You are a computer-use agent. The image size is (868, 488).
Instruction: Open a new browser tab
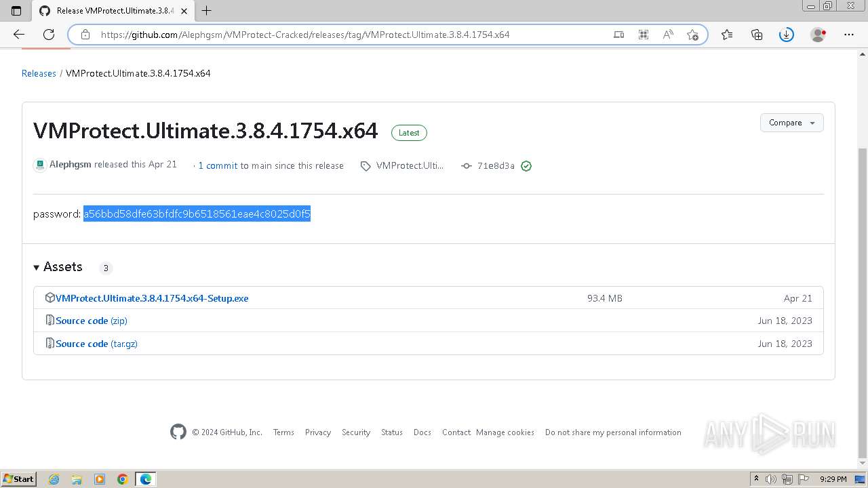click(207, 11)
